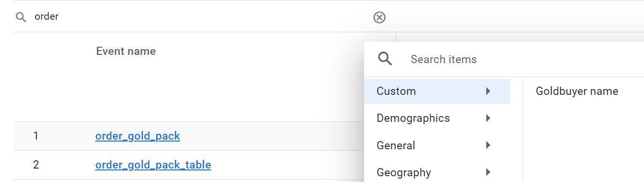This screenshot has width=644, height=182.
Task: Click the Event name column header
Action: coord(126,51)
